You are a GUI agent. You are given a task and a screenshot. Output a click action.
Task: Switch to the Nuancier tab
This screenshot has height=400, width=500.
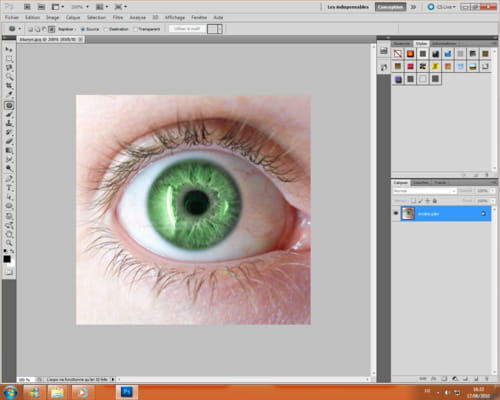(x=402, y=44)
